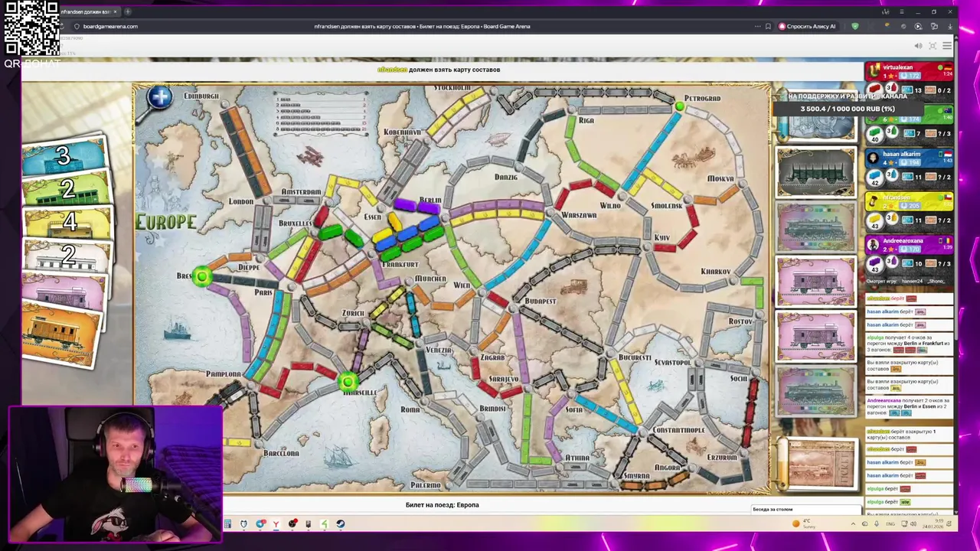Screen dimensions: 980x551
Task: Click Spросить Алису AI button
Action: pos(807,26)
